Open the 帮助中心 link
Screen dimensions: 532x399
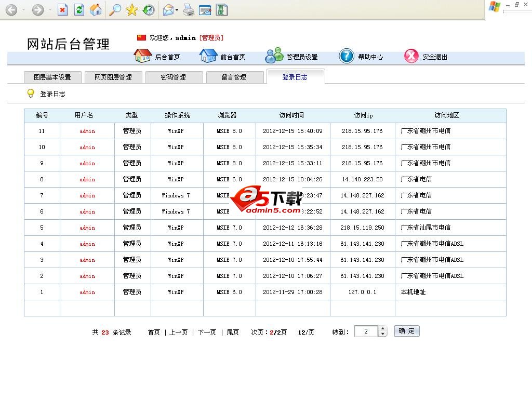[x=370, y=57]
